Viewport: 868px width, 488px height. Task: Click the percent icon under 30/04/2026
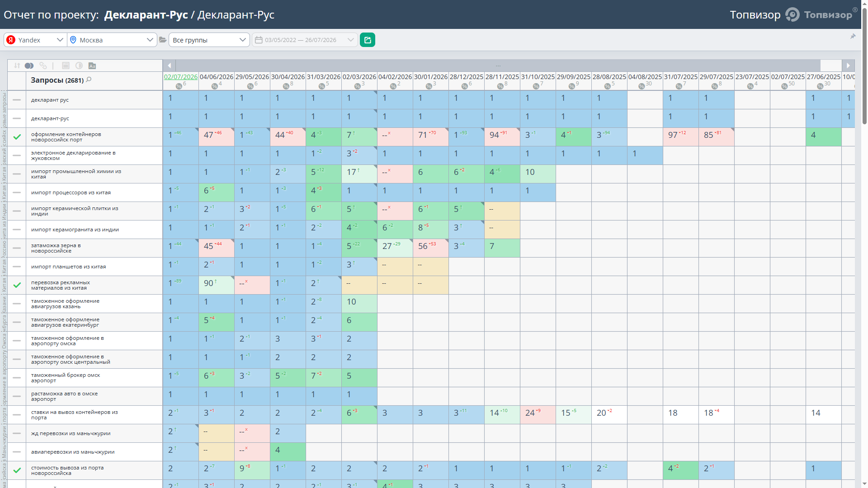pyautogui.click(x=286, y=86)
